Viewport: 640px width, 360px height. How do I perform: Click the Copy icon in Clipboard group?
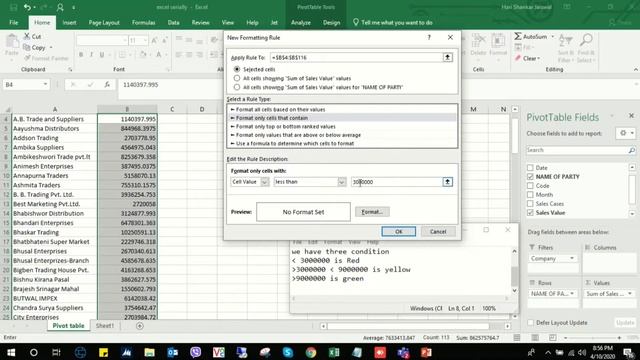(27, 47)
